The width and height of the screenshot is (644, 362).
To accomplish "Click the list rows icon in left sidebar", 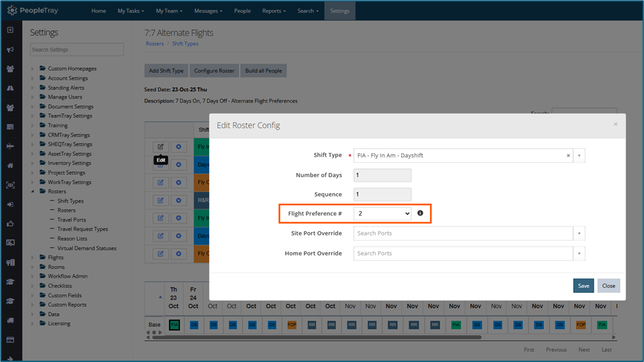I will 11,127.
